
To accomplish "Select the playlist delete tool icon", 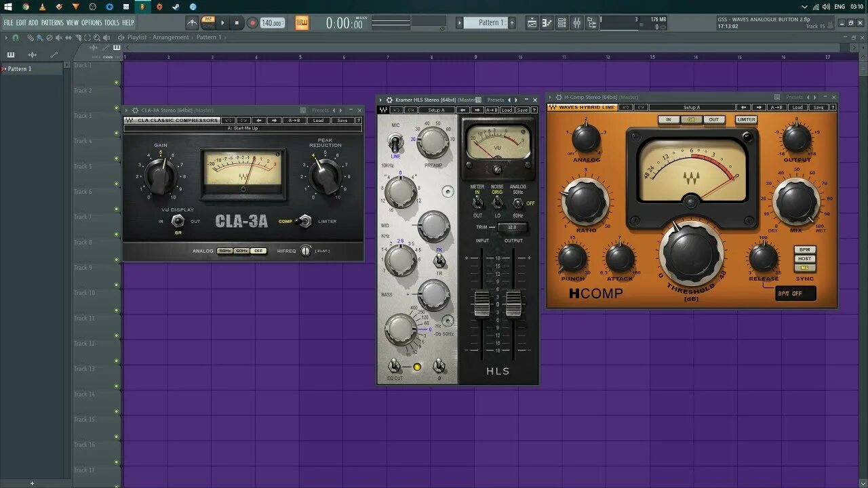I will tap(49, 37).
